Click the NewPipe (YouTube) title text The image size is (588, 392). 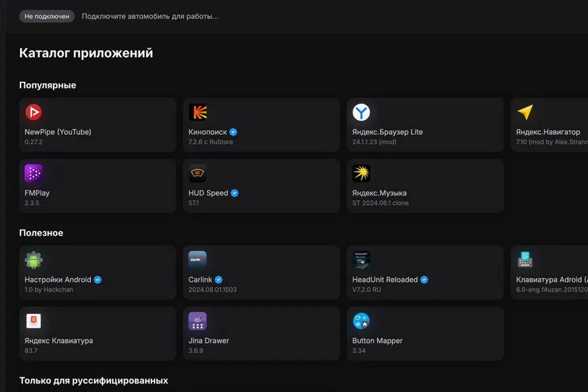pyautogui.click(x=58, y=132)
